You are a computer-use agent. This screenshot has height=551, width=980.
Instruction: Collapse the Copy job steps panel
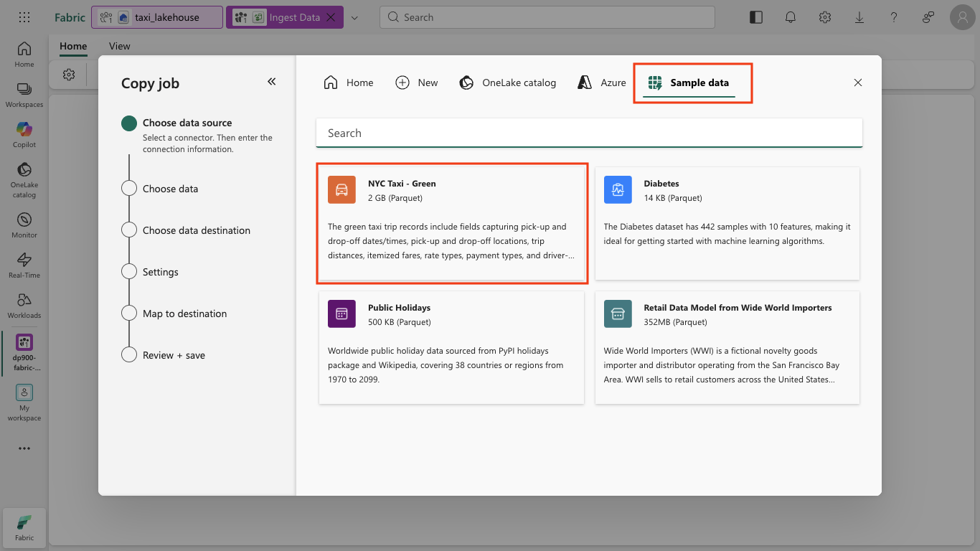coord(272,82)
